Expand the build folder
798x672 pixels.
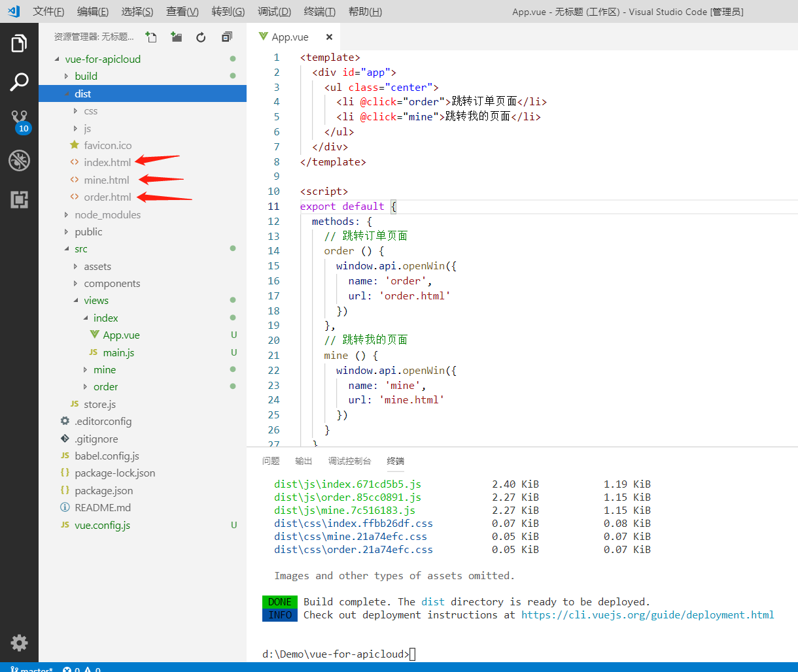pos(86,76)
